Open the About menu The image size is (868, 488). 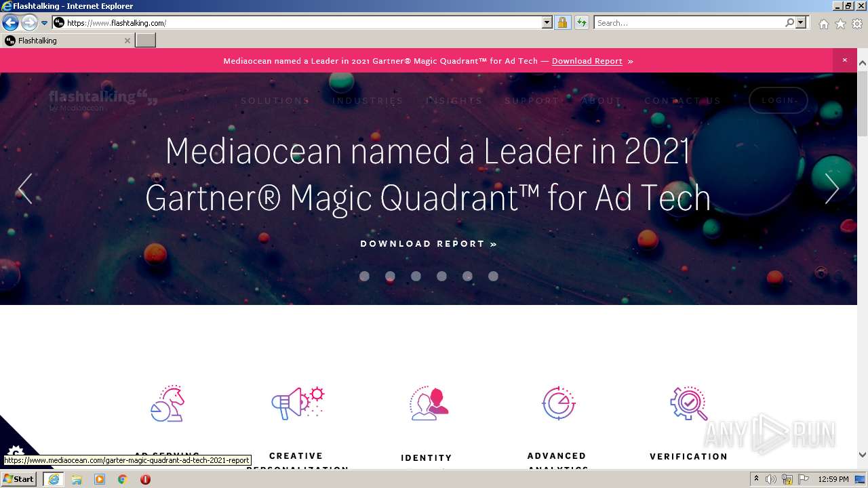tap(601, 100)
